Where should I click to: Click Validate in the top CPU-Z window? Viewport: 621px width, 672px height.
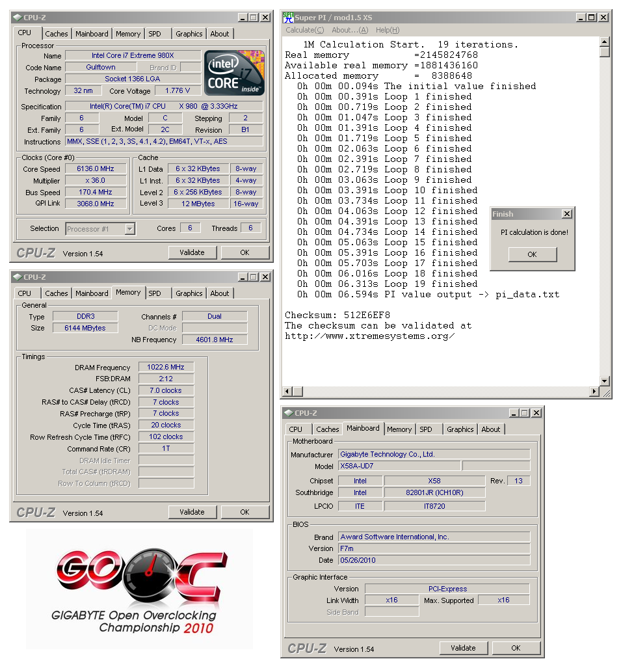[x=192, y=252]
